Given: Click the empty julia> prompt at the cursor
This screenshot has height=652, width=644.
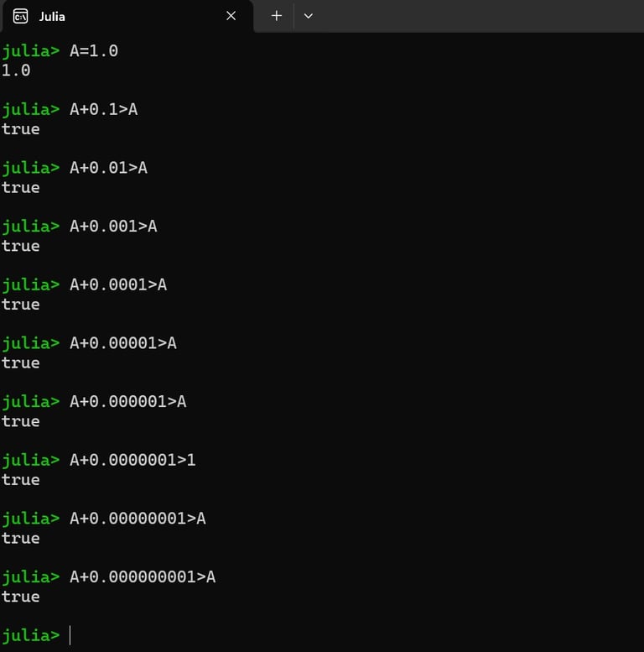Looking at the screenshot, I should point(31,636).
